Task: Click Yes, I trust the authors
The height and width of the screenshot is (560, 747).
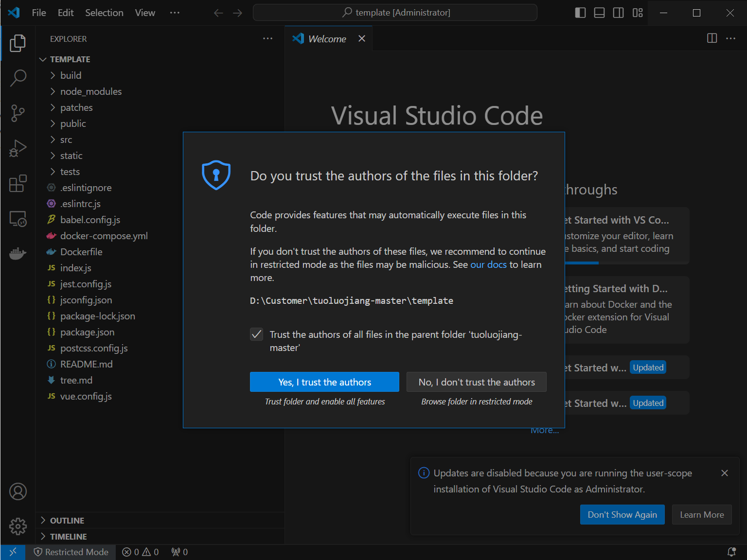Action: [x=324, y=382]
